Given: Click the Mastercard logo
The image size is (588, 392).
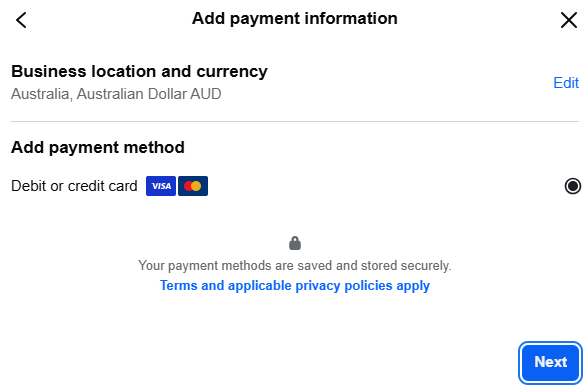Looking at the screenshot, I should click(193, 186).
